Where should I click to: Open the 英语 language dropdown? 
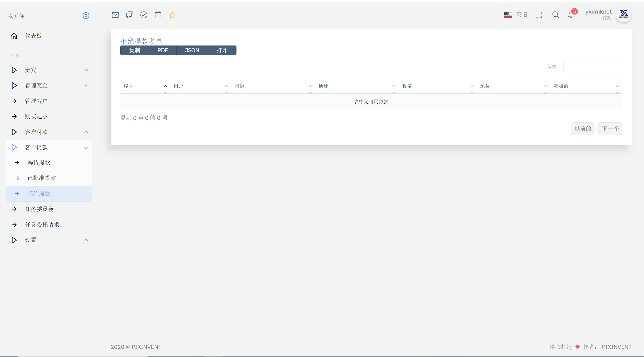[516, 15]
